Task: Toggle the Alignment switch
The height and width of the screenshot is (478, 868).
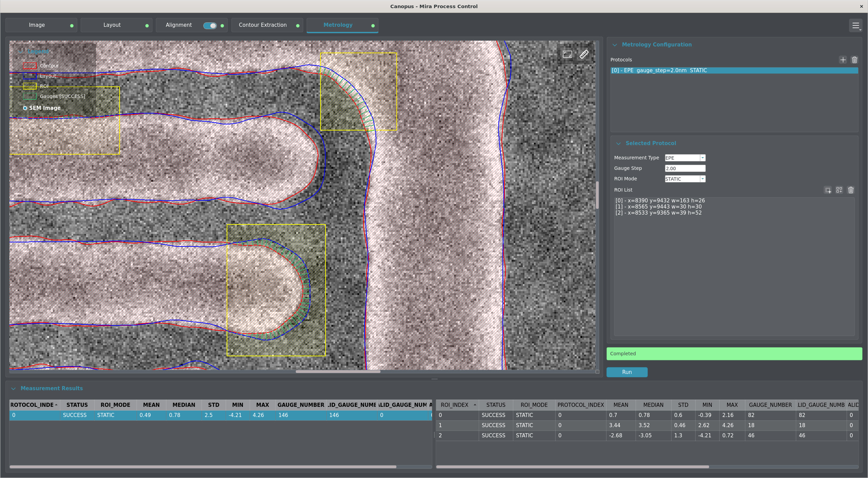Action: pyautogui.click(x=210, y=26)
